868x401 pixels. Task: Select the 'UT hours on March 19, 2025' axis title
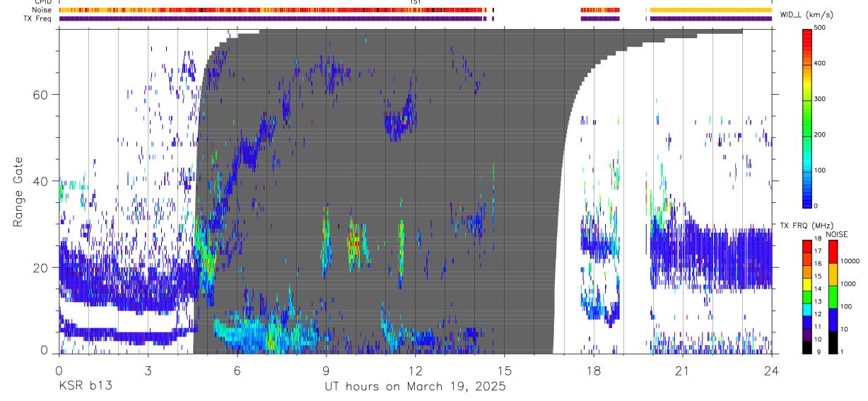point(415,387)
